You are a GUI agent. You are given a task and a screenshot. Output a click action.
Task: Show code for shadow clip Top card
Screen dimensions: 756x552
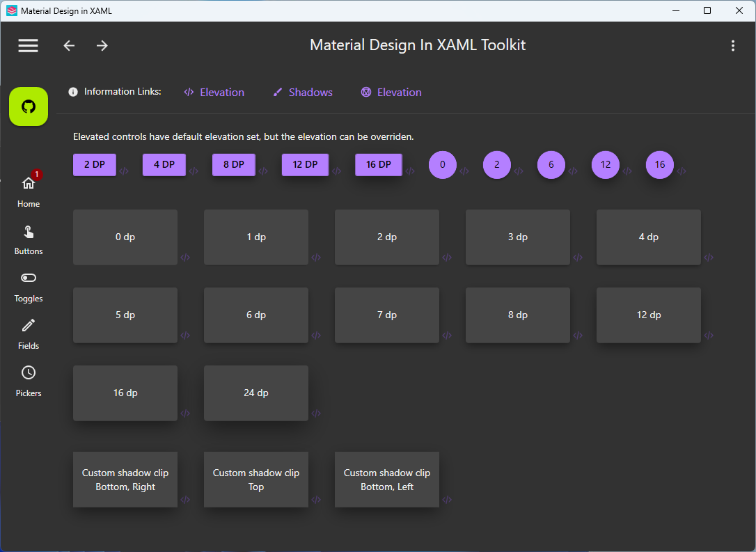click(316, 500)
